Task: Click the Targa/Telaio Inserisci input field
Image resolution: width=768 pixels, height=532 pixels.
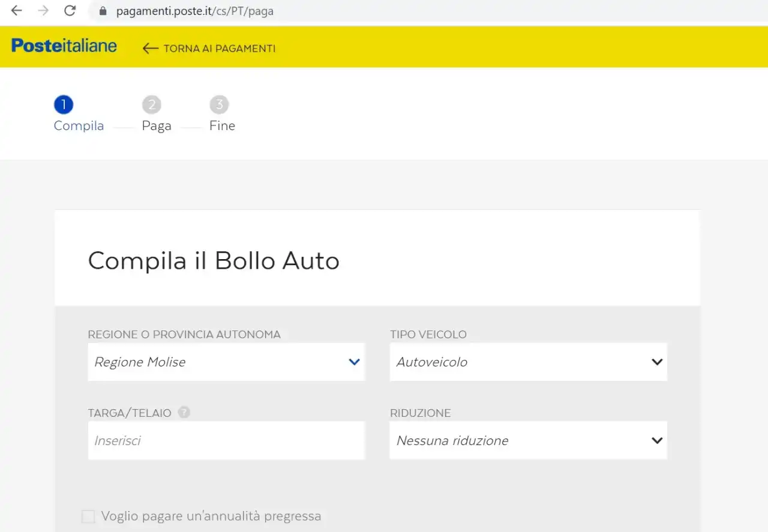Action: [226, 440]
